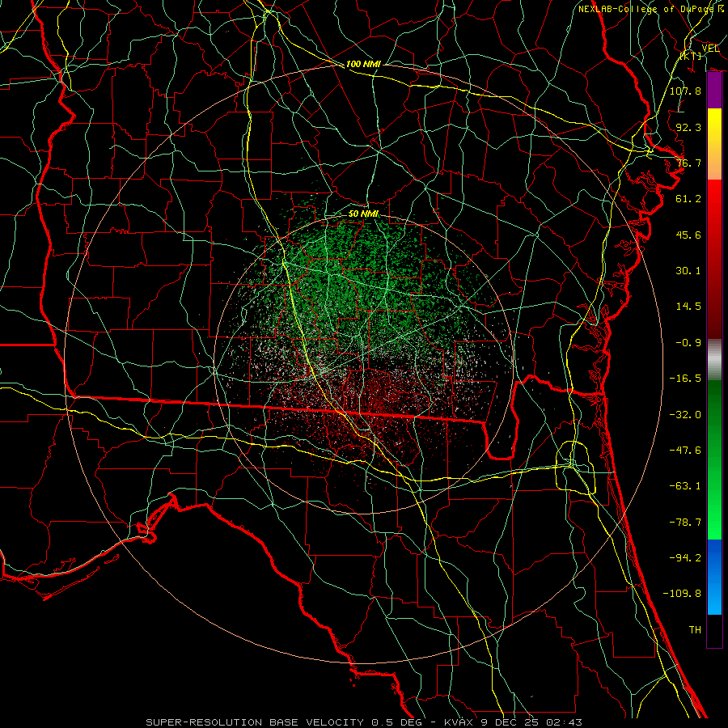Click the 76.7 legend value

point(688,163)
